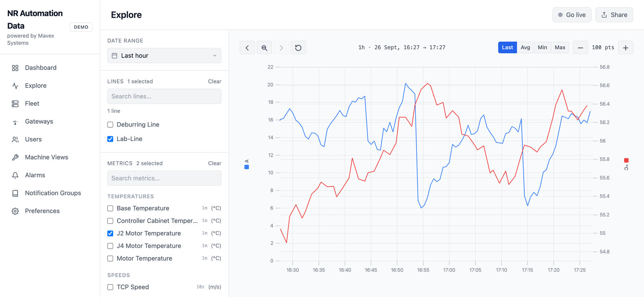Enable Base Temperature metric
This screenshot has width=644, height=297.
pos(110,208)
